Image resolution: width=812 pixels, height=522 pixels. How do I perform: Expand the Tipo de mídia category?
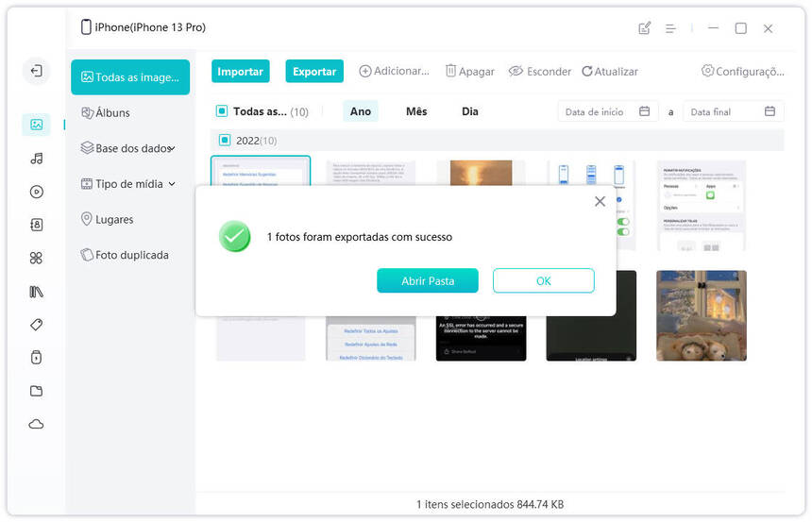point(135,184)
